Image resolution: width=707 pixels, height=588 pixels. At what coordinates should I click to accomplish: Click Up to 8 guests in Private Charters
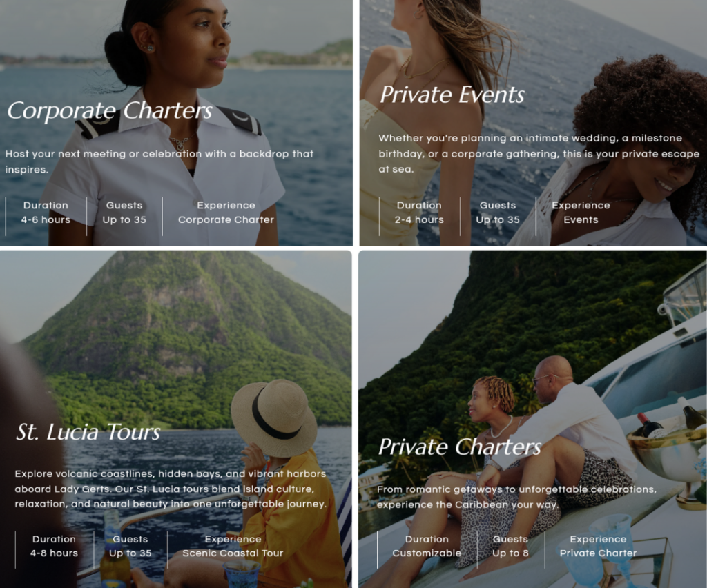click(x=510, y=553)
